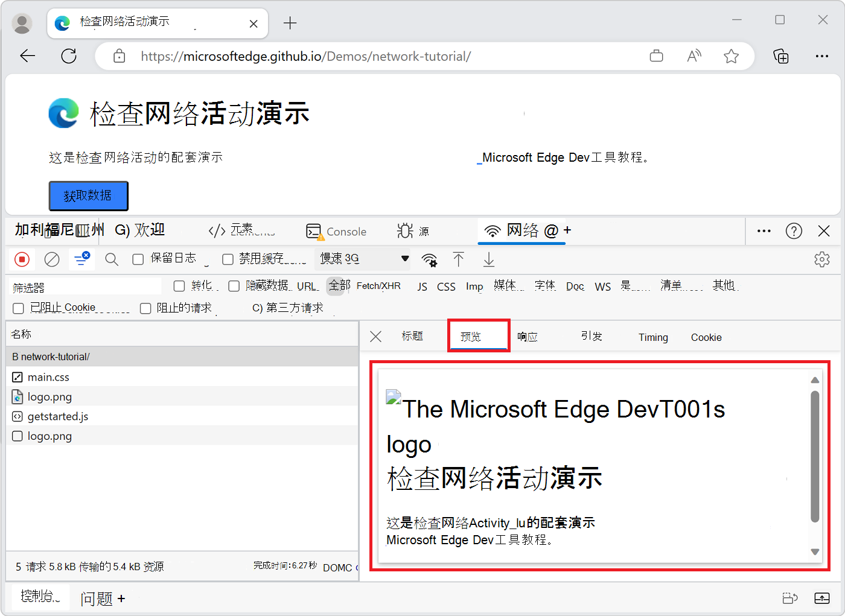
Task: Check the 阻止的请求 checkbox
Action: [145, 308]
